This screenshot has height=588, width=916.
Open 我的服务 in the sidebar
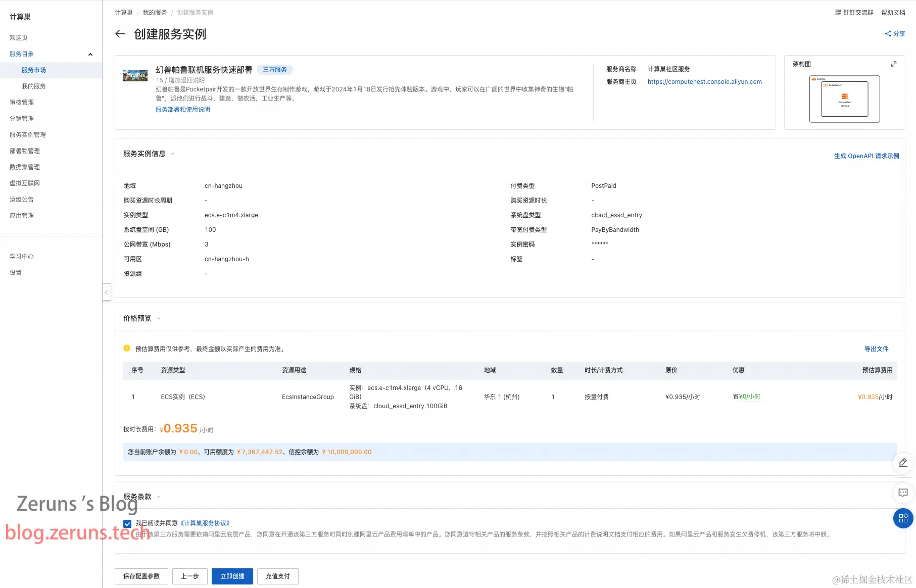[34, 86]
